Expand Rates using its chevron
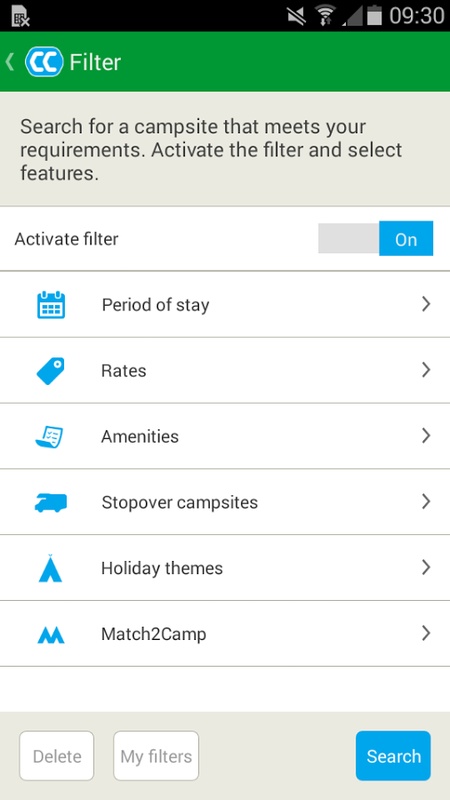The width and height of the screenshot is (450, 800). click(426, 370)
